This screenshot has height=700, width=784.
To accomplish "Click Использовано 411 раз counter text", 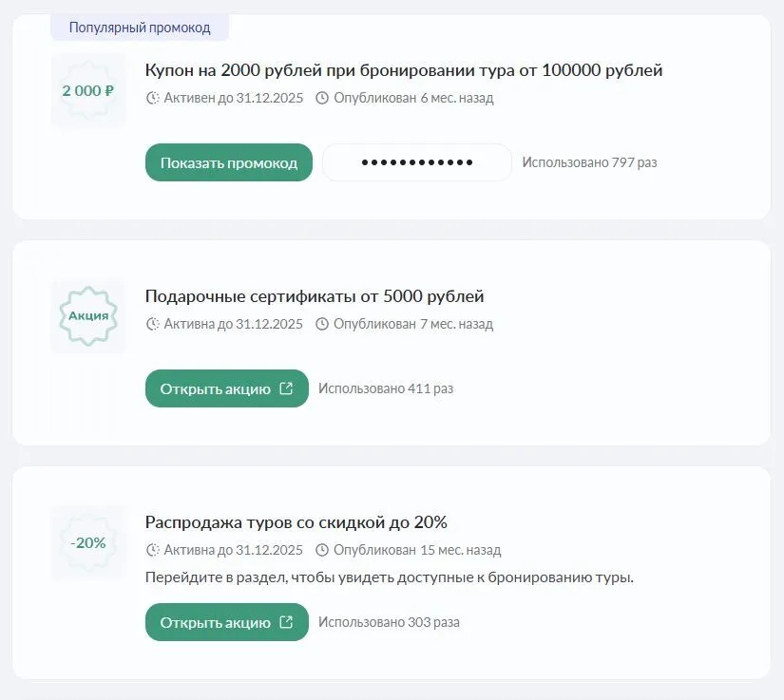I will click(386, 388).
